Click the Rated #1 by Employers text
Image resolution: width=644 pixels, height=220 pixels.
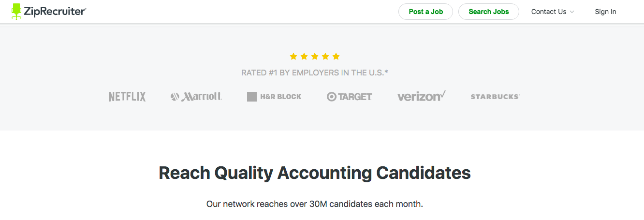point(315,73)
